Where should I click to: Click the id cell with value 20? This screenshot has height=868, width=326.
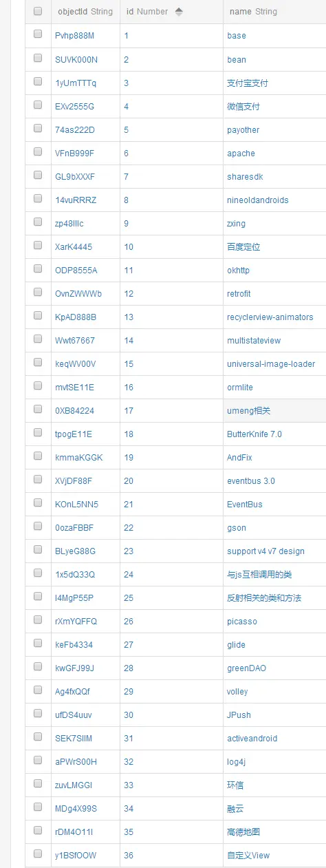coord(129,481)
